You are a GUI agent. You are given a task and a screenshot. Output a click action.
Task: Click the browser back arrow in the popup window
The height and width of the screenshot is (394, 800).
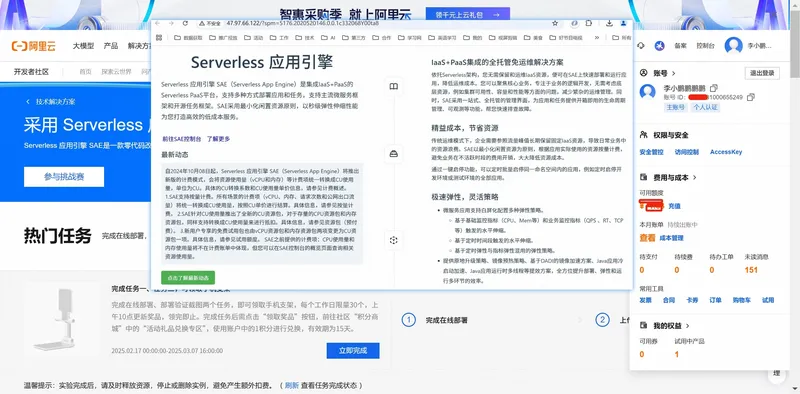tap(158, 23)
